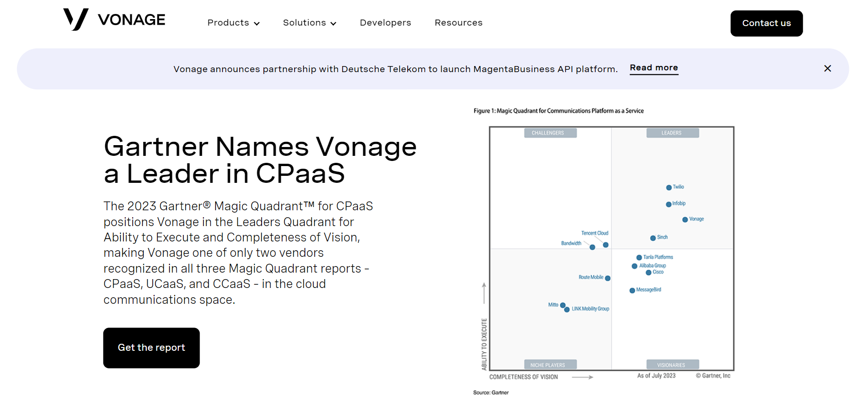Click the Cisco dot in the chart
This screenshot has height=401, width=868.
click(649, 273)
